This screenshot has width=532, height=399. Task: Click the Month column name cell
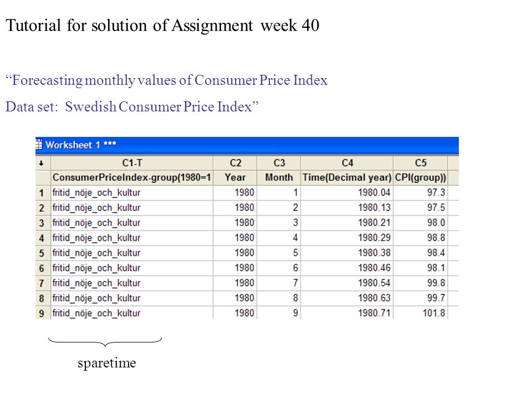279,177
